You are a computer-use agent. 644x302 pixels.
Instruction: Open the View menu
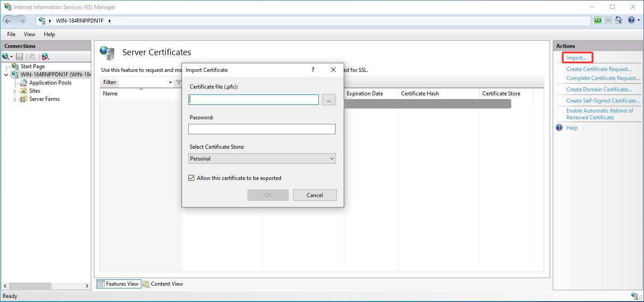29,34
